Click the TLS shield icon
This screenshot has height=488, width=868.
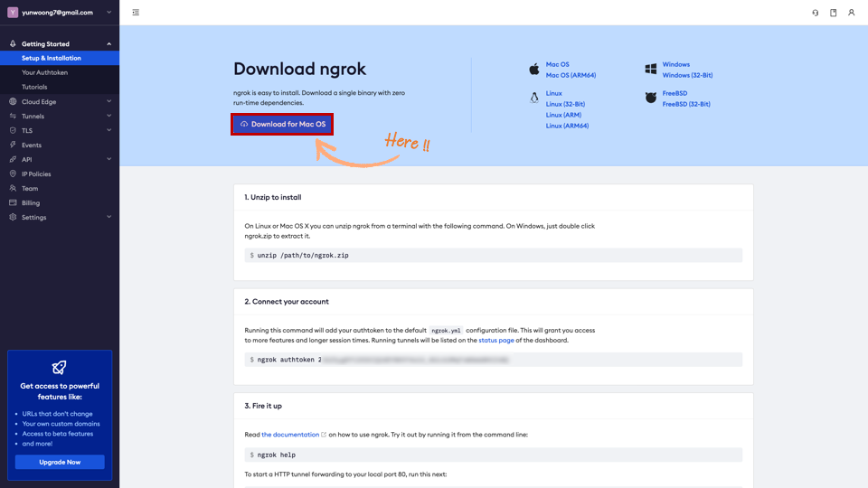[13, 130]
